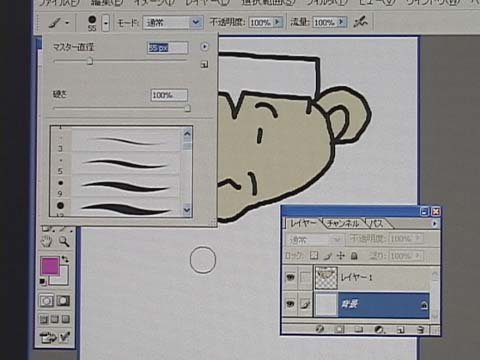Viewport: 480px width, 360px height.
Task: Toggle visibility of レイヤー1 layer
Action: pos(290,277)
